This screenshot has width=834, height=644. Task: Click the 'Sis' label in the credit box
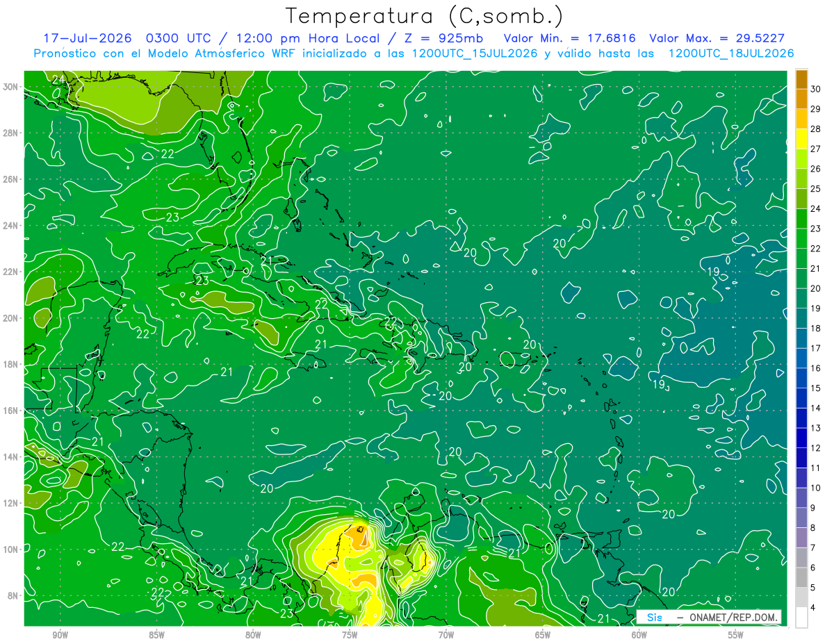point(655,617)
